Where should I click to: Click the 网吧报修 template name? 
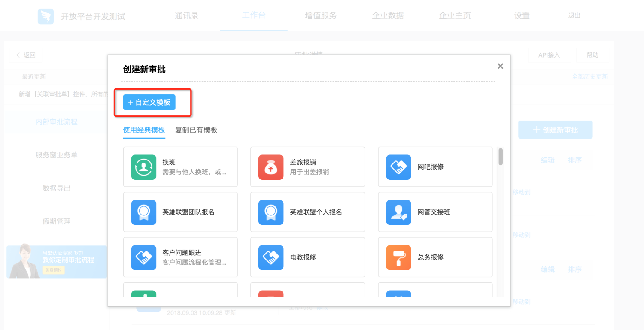click(431, 167)
